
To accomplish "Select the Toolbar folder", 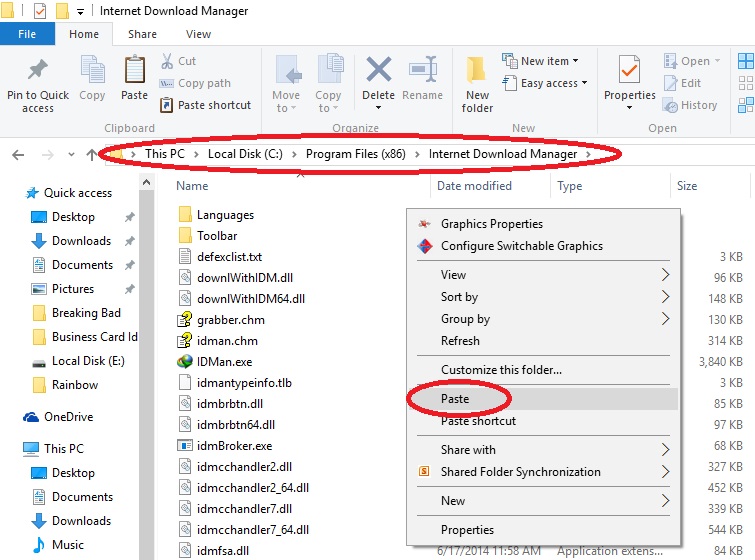I will [208, 236].
